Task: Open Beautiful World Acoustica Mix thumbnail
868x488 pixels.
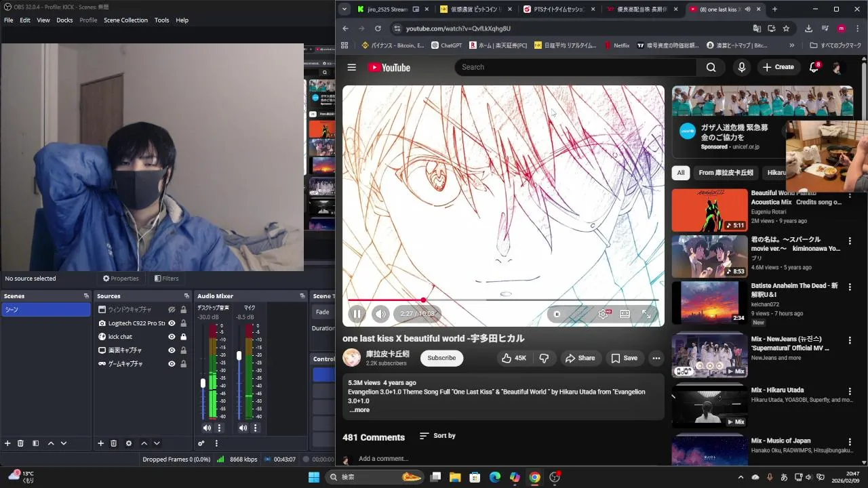Action: [709, 210]
